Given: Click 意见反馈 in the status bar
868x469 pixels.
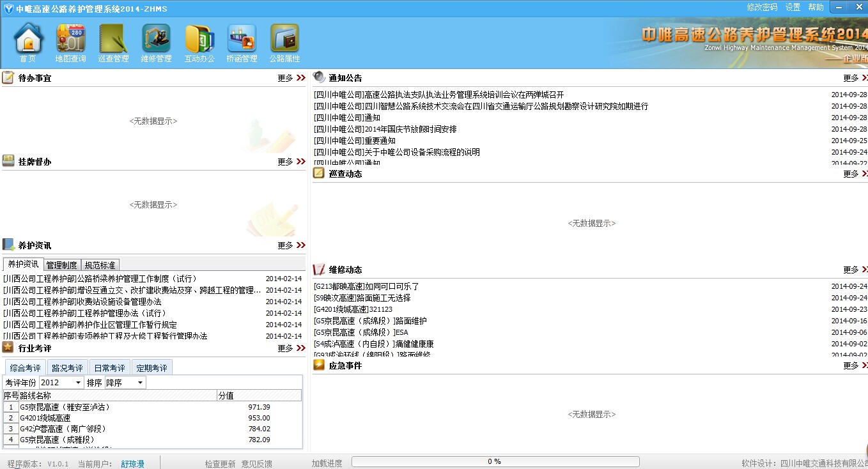Looking at the screenshot, I should 257,463.
